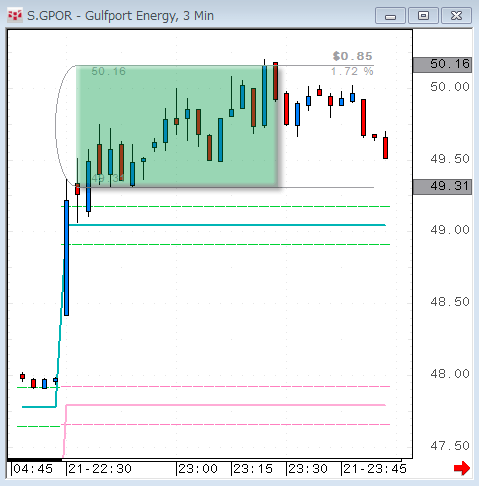
Task: Select the 50.16 price marker on axis
Action: pos(442,64)
